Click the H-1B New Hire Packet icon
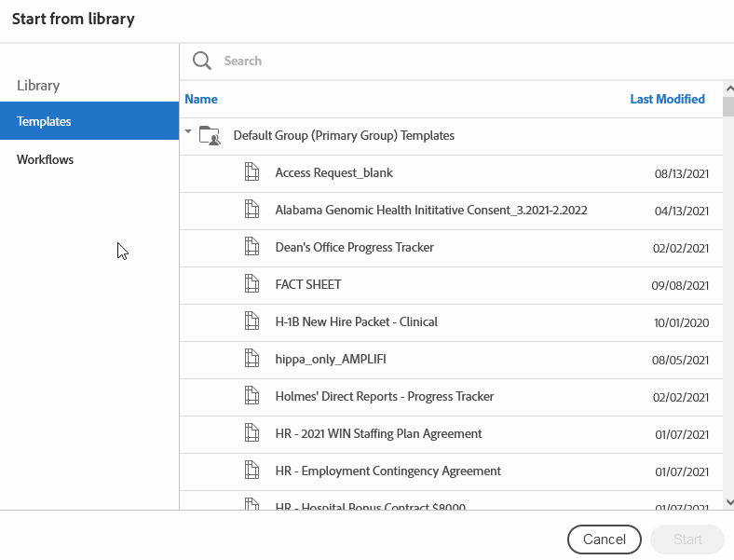This screenshot has width=734, height=560. click(x=251, y=321)
